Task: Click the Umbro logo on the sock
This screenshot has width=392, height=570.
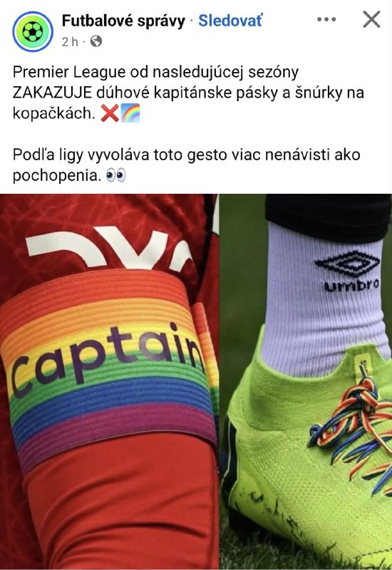Action: [348, 271]
